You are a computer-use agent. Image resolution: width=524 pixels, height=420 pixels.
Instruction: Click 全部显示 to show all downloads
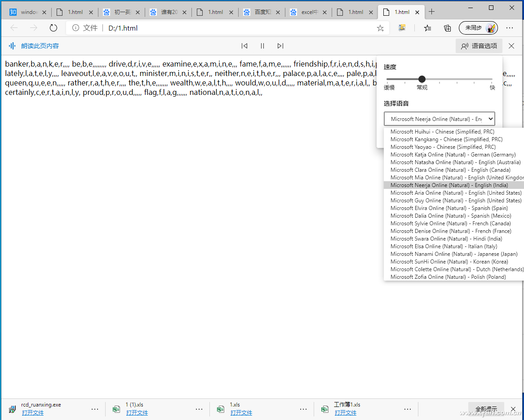(x=486, y=409)
